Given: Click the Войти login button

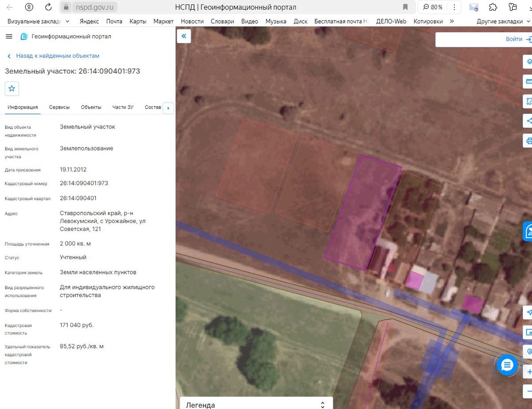Looking at the screenshot, I should [518, 39].
